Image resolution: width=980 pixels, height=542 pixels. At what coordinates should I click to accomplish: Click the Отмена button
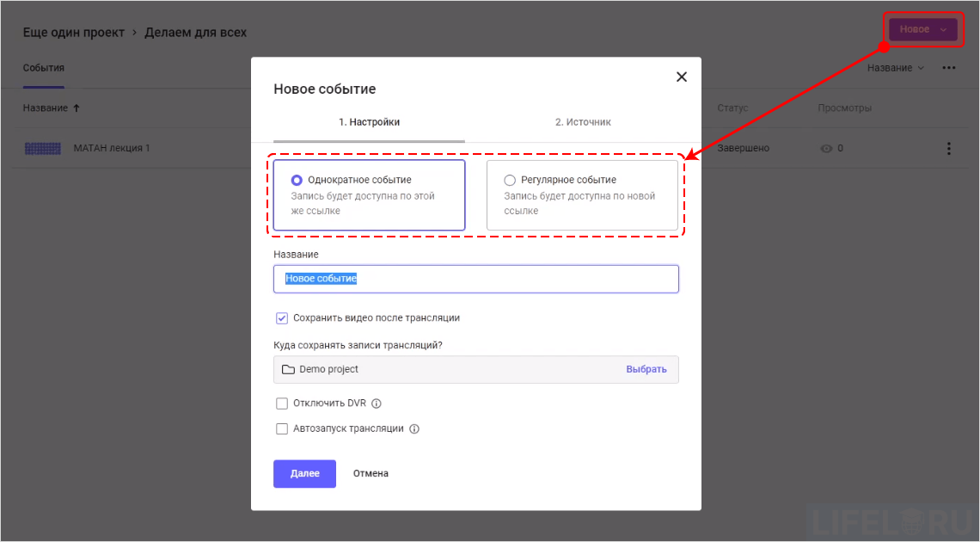tap(371, 474)
